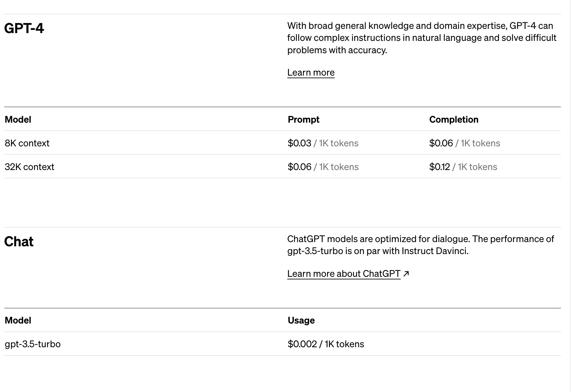Click the Model header in GPT-4 table
The width and height of the screenshot is (571, 392).
click(18, 119)
